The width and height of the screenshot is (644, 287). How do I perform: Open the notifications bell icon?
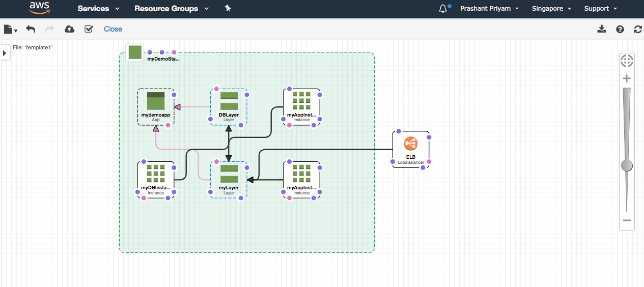(443, 9)
